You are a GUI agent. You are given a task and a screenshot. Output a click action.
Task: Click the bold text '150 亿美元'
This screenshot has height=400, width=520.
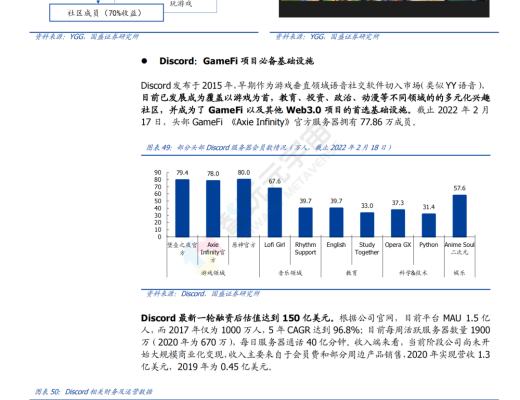307,318
